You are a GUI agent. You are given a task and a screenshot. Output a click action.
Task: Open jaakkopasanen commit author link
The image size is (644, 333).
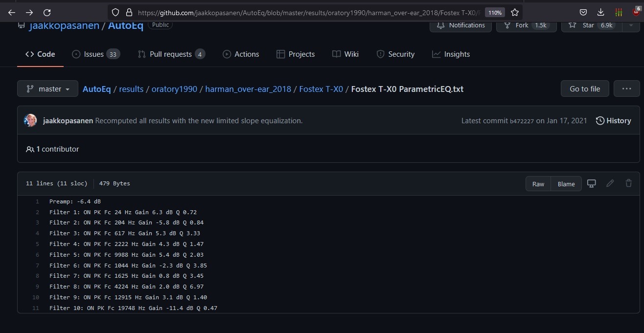pyautogui.click(x=68, y=121)
